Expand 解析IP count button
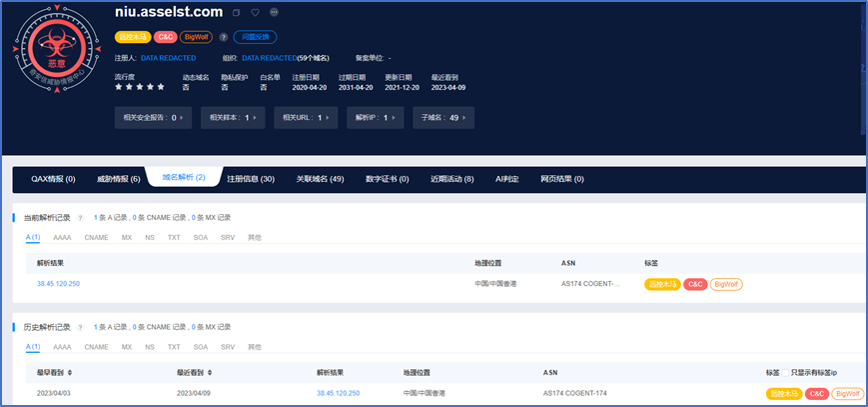The image size is (868, 407). point(376,118)
